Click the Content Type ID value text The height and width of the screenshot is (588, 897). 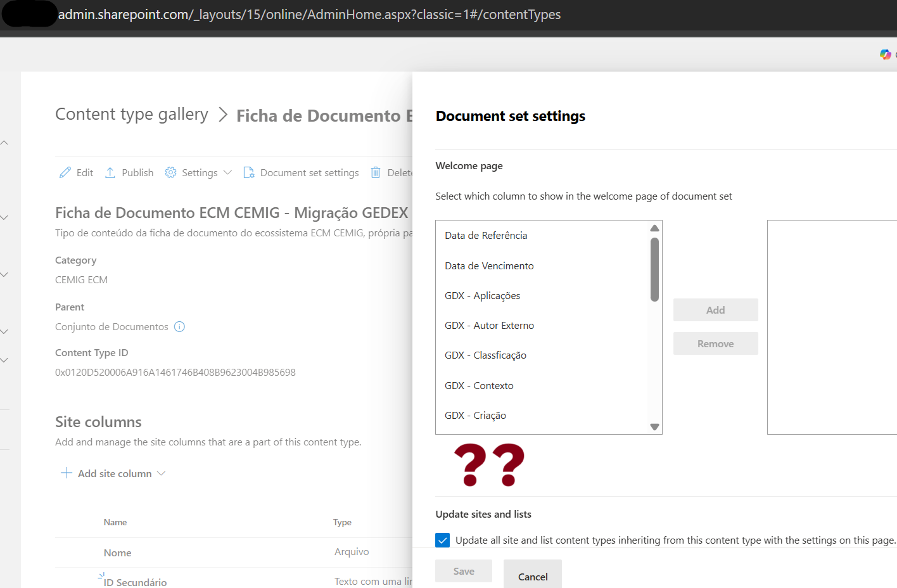175,373
